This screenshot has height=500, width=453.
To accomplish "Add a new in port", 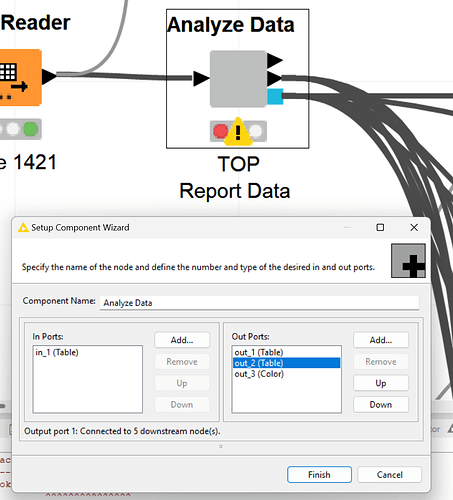I will 182,340.
